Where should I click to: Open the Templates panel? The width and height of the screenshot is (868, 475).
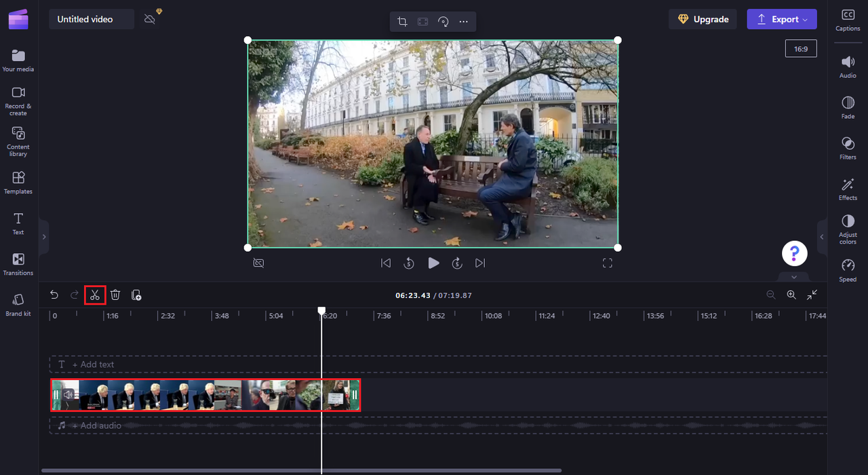point(18,183)
